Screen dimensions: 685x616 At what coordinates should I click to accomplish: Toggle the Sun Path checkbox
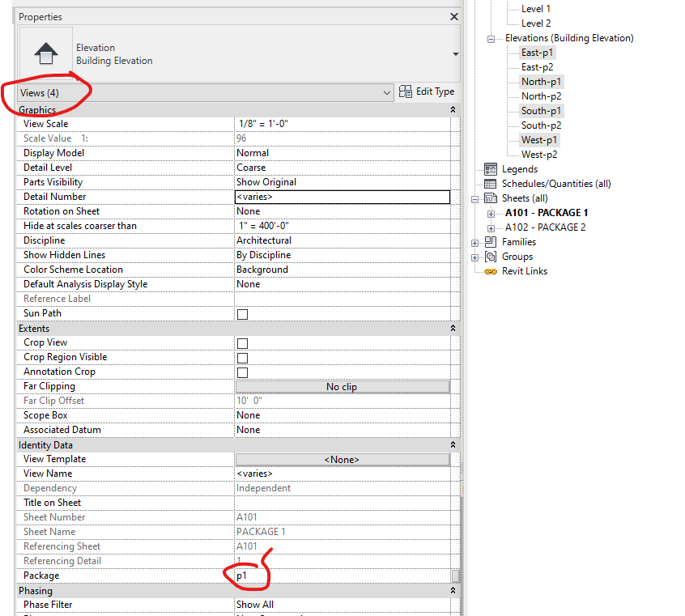click(x=242, y=314)
